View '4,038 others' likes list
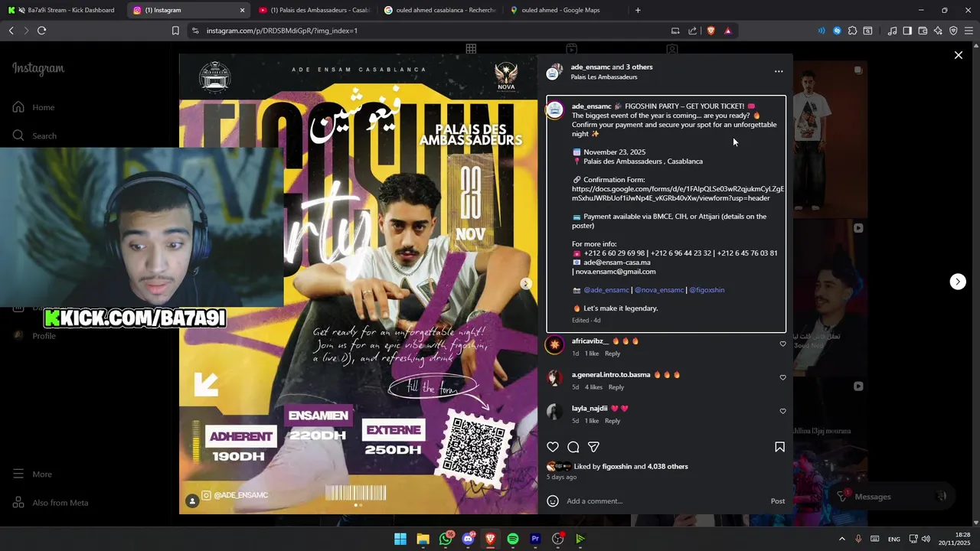Screen dimensions: 980x551 [x=668, y=467]
